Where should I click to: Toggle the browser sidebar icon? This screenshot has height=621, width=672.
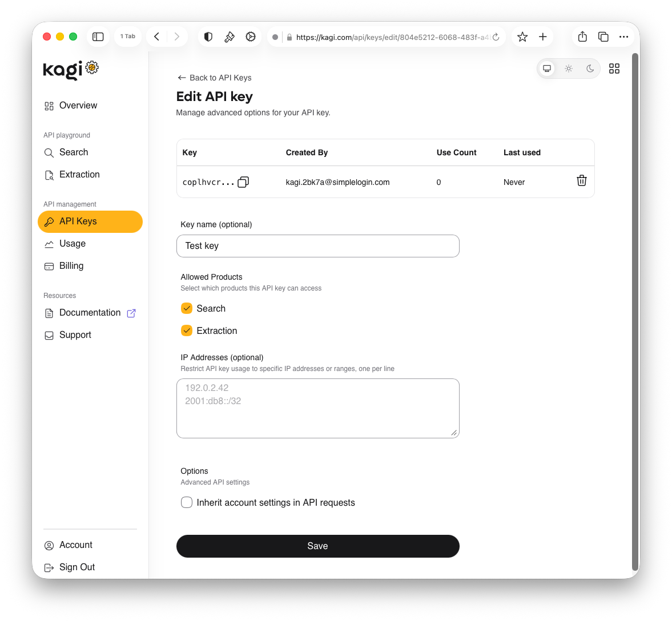coord(98,37)
